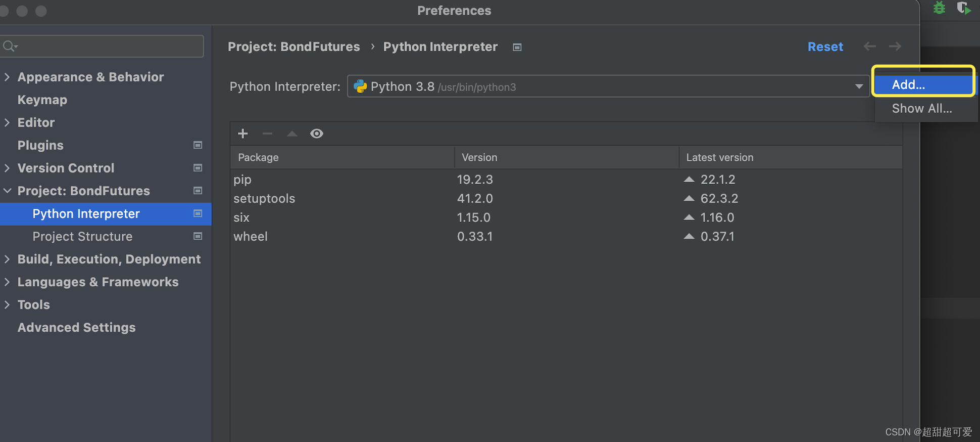Click the upgrade arrow beside wheel 0.37.1
Viewport: 980px width, 442px height.
689,236
